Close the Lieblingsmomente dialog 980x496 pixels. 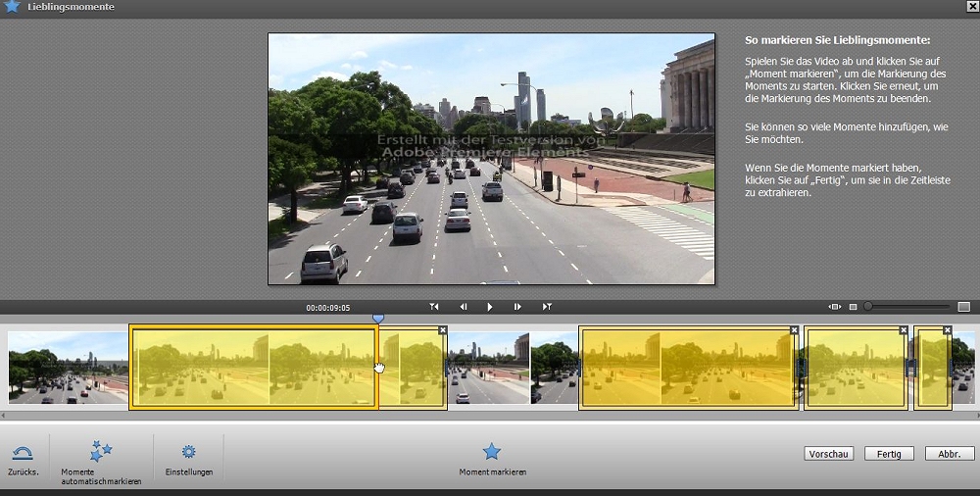pos(973,6)
